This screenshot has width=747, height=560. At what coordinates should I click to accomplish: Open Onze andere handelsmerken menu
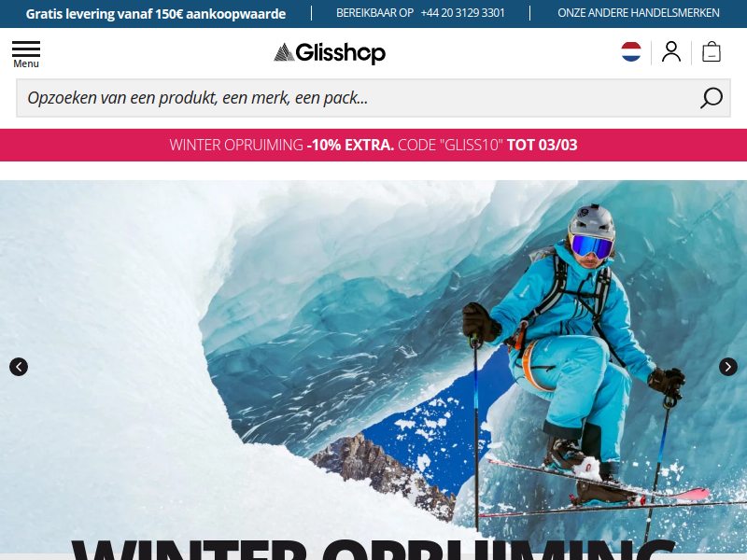pyautogui.click(x=639, y=13)
